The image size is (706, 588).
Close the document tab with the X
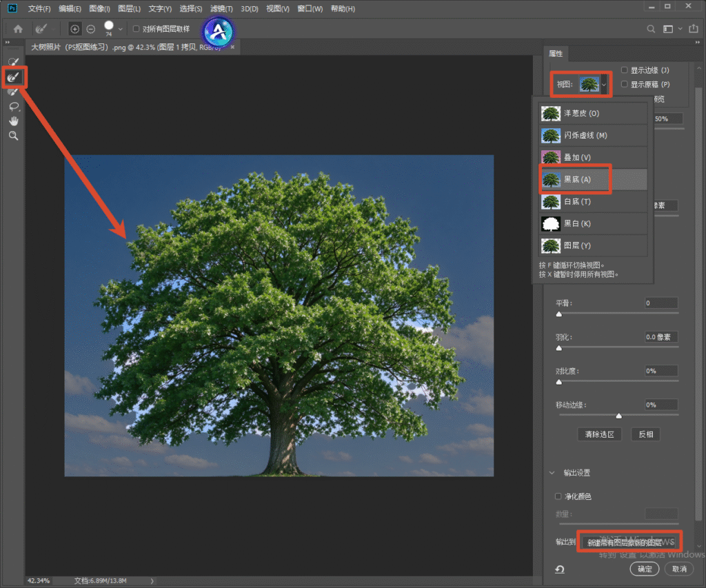tap(233, 47)
